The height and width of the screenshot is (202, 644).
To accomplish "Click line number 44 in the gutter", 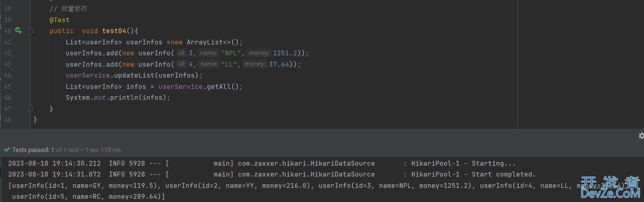I will [x=8, y=75].
